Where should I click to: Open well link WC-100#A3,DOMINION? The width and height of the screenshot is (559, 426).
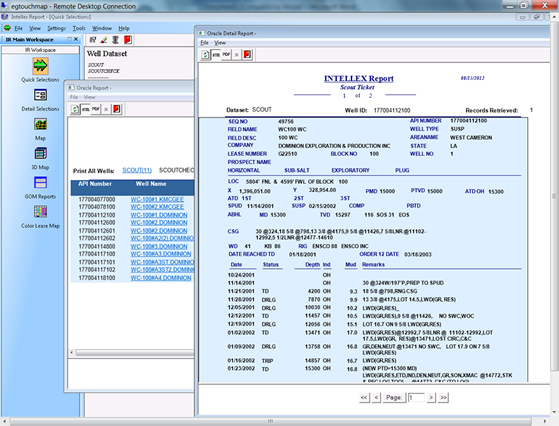[161, 254]
